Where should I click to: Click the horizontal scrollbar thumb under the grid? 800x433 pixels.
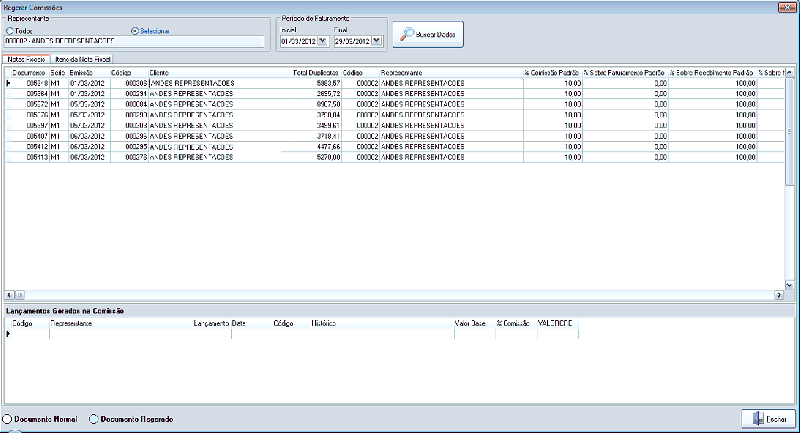point(20,295)
